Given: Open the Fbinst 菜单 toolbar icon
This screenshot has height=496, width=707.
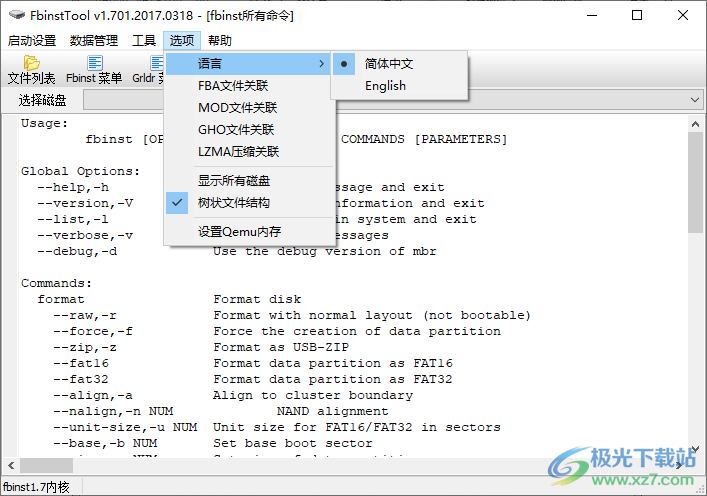Looking at the screenshot, I should coord(95,63).
